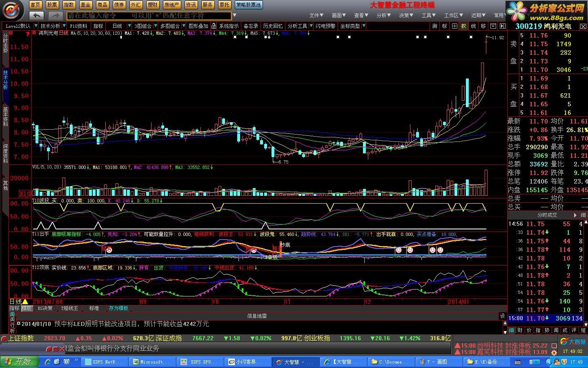The height and width of the screenshot is (368, 588).
Task: Click the 信息地雷 info bar
Action: [257, 316]
